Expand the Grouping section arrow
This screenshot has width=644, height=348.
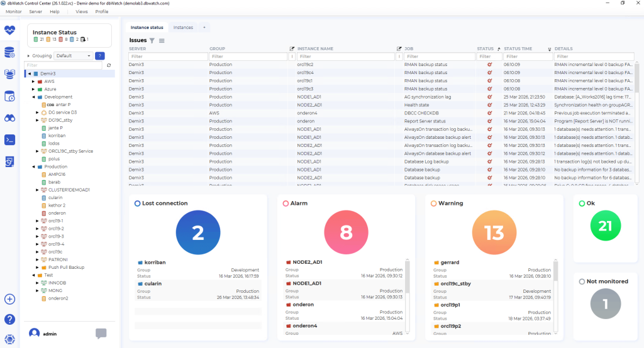pos(29,56)
